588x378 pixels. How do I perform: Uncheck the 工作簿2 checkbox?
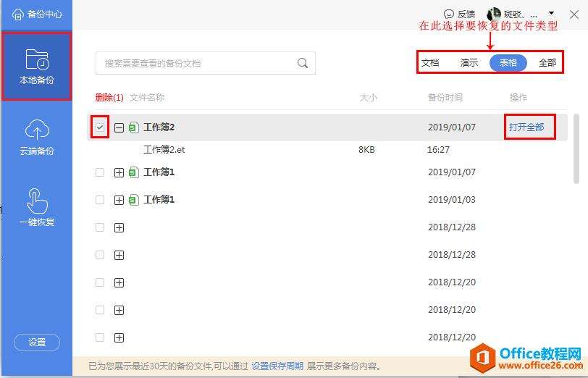tap(100, 127)
